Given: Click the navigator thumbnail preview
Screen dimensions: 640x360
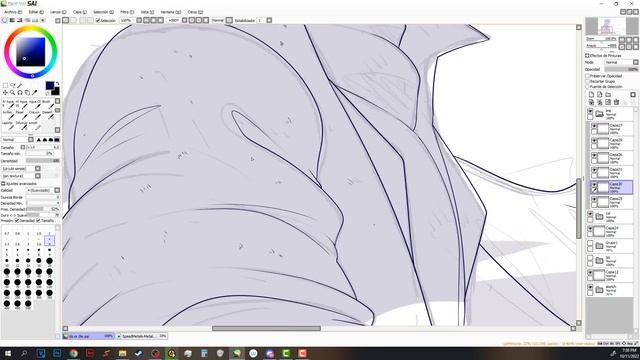Looking at the screenshot, I should [606, 26].
